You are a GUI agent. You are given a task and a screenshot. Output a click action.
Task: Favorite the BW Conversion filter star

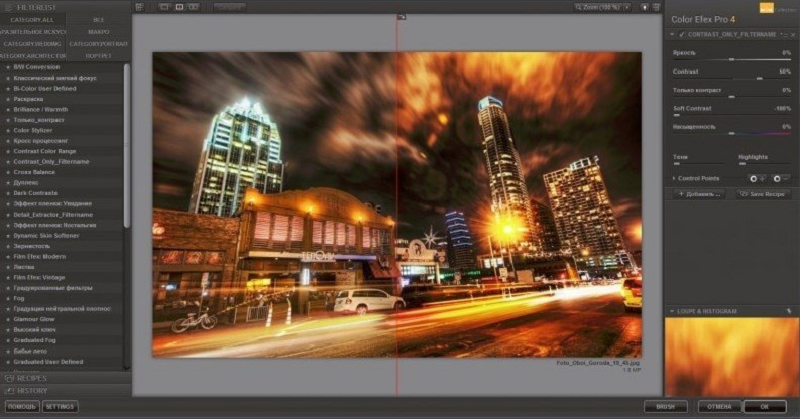tap(8, 67)
